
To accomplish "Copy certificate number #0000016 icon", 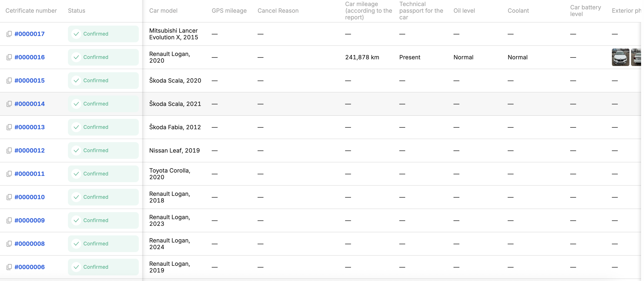I will click(9, 57).
